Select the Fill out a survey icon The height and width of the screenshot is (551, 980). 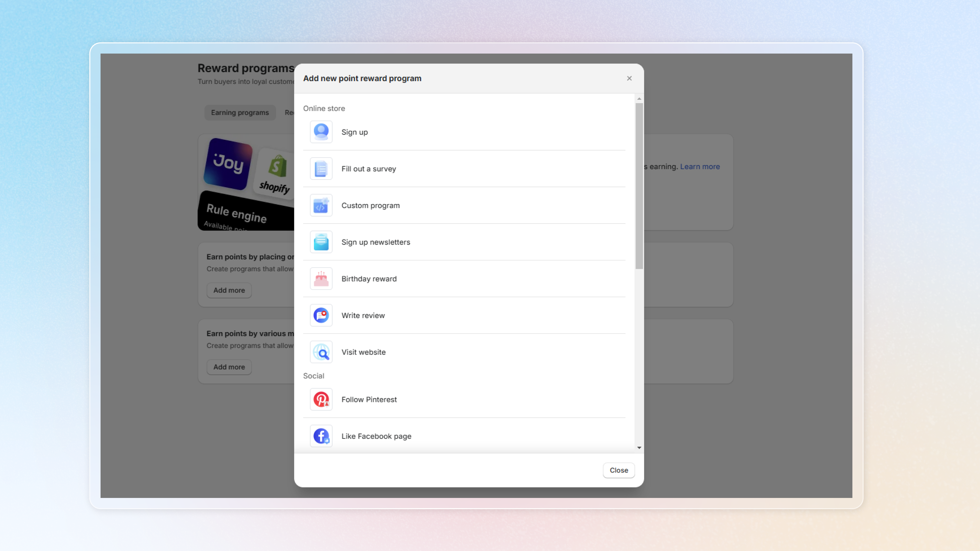[321, 169]
